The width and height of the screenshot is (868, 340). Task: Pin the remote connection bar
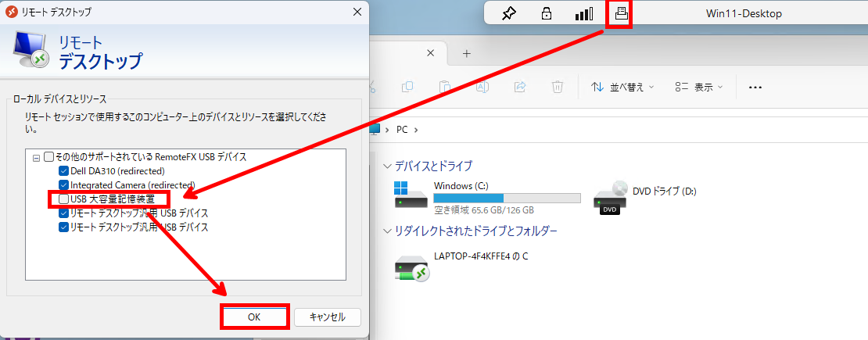[x=508, y=14]
